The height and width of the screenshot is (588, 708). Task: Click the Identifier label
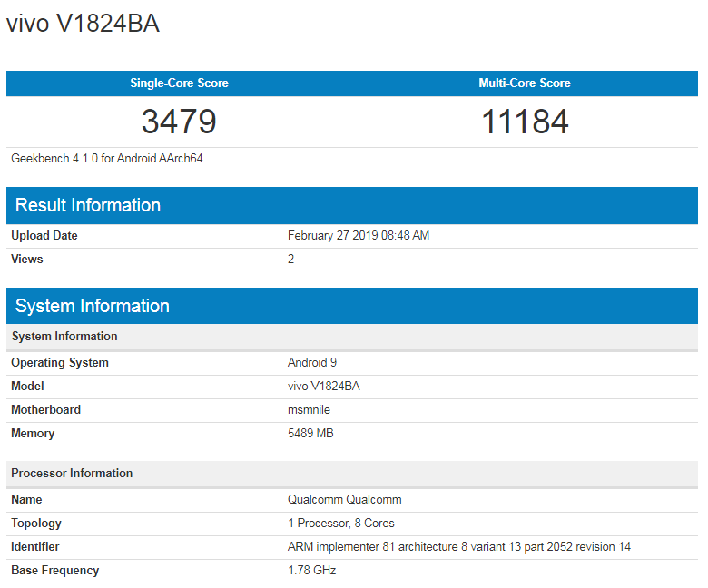coord(35,547)
